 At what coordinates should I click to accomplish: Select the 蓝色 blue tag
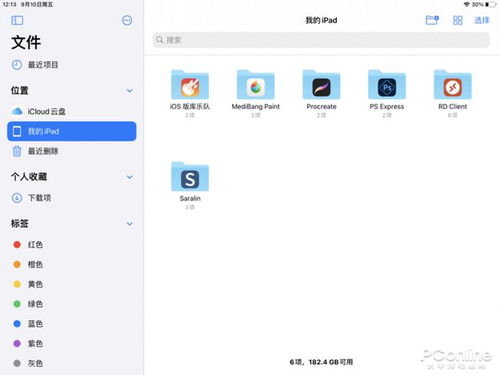pyautogui.click(x=72, y=324)
